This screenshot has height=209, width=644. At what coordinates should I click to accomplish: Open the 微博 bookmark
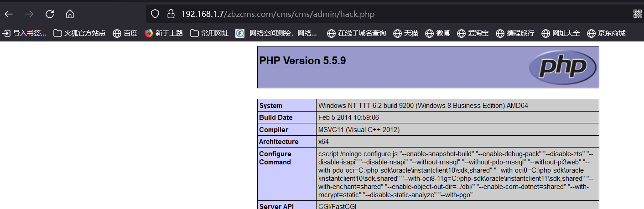[437, 33]
